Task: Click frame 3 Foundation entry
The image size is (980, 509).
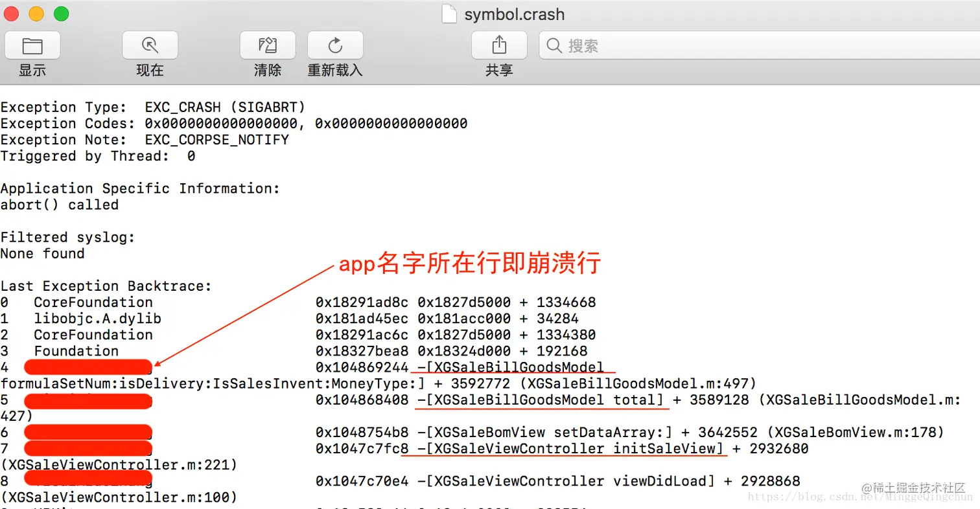Action: pyautogui.click(x=294, y=350)
